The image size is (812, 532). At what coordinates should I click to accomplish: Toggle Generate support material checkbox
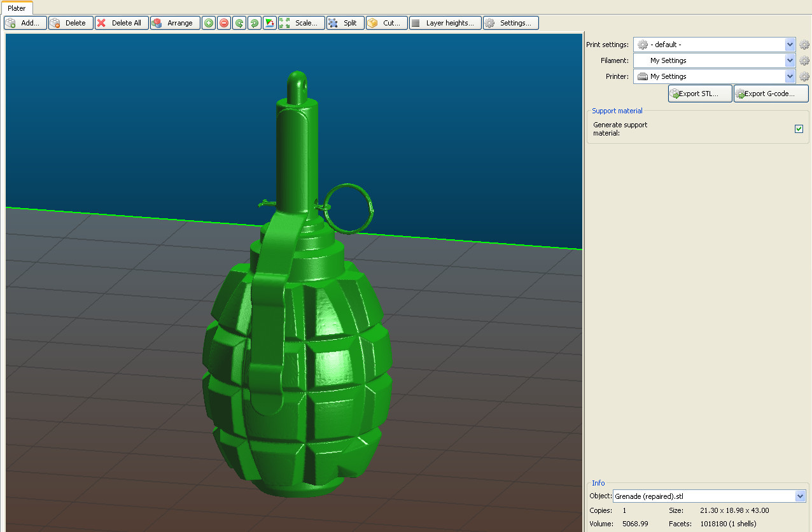(799, 129)
